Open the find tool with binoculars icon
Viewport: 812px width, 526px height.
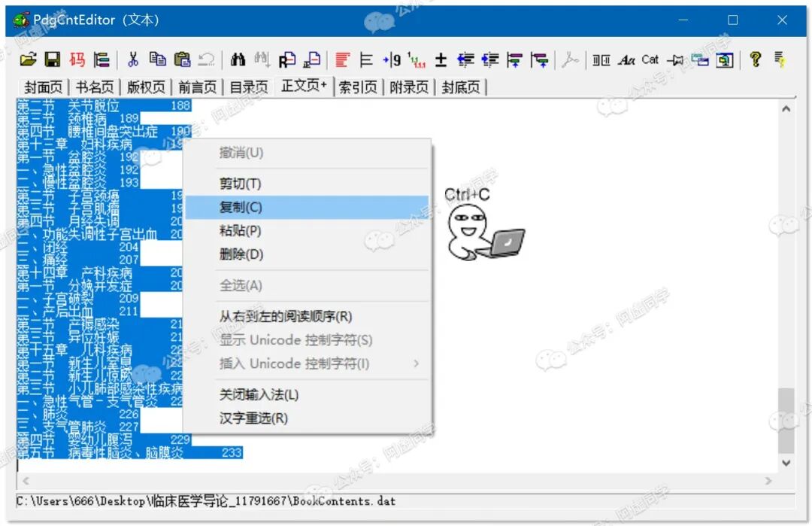[x=238, y=59]
